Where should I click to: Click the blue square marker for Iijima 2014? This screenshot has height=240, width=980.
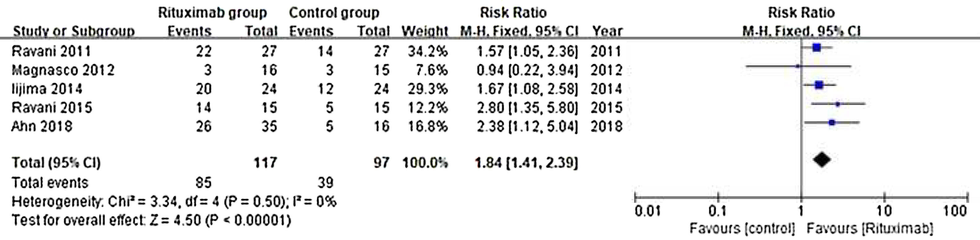(x=819, y=85)
